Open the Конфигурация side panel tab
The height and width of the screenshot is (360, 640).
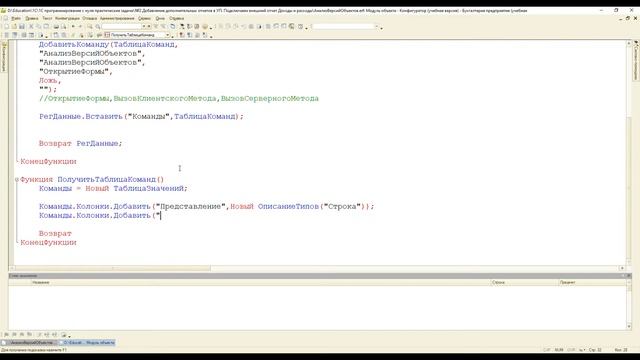tap(4, 57)
